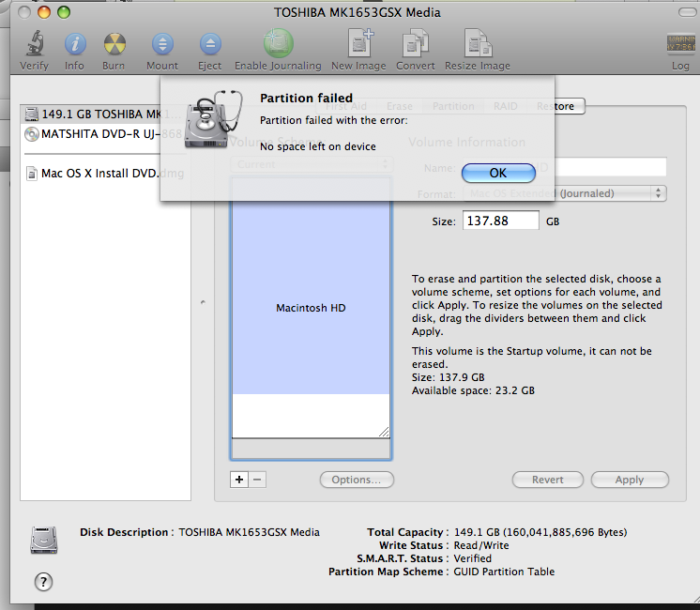Remove partition with minus button

pyautogui.click(x=257, y=480)
